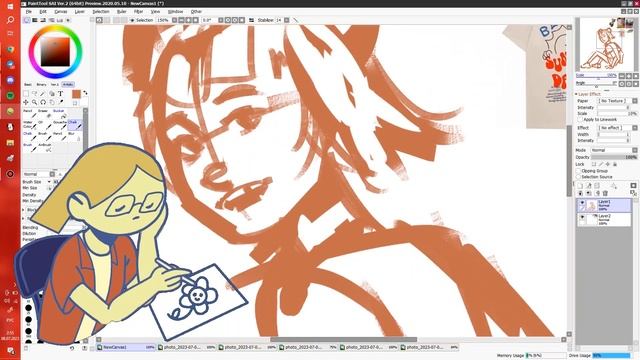Choose the Blur tool
Screen dimensions: 640x360
(x=75, y=136)
